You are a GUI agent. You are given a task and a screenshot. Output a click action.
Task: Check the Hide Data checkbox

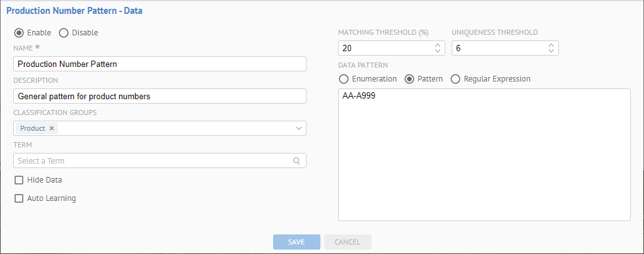(19, 180)
